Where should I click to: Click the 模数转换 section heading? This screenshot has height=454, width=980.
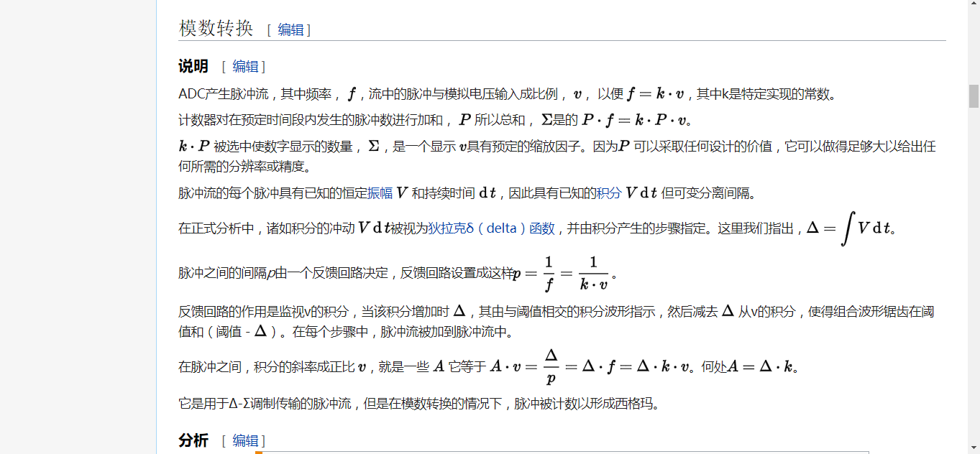[x=216, y=29]
